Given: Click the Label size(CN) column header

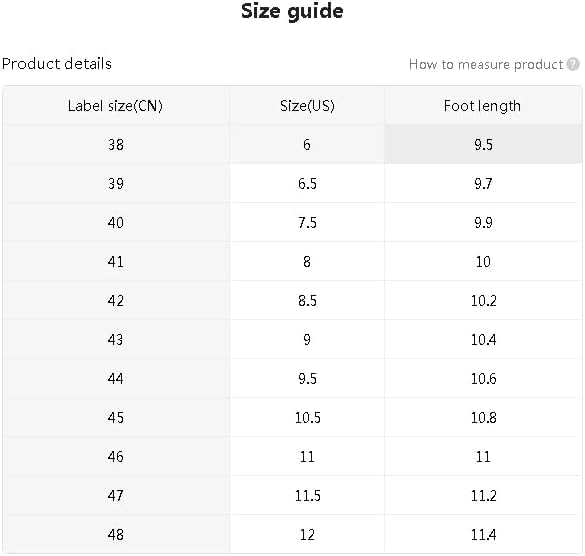Looking at the screenshot, I should point(116,106).
